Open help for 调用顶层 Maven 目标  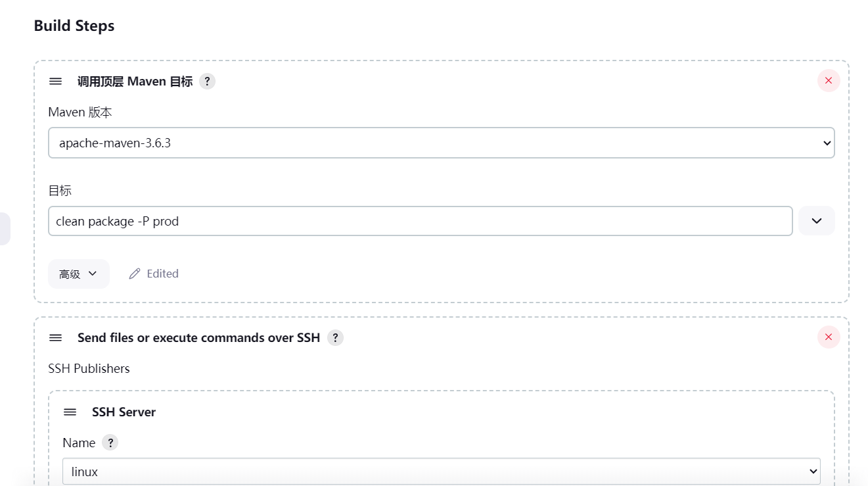coord(207,82)
